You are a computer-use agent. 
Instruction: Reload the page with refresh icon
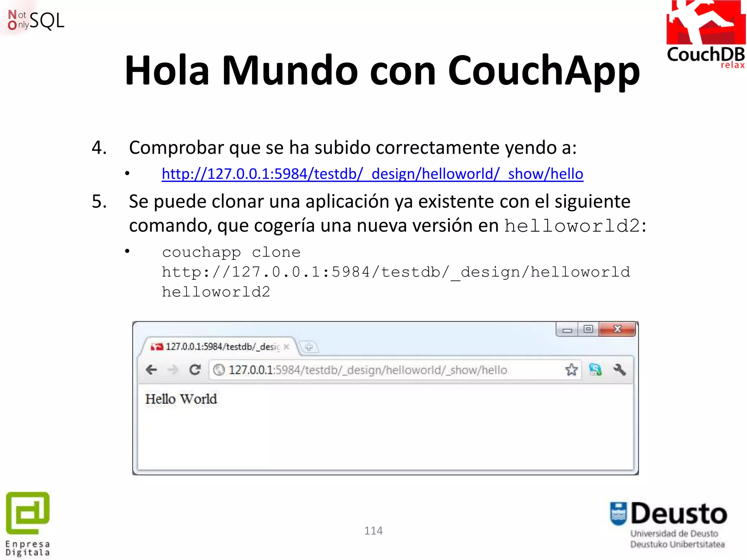(x=195, y=370)
